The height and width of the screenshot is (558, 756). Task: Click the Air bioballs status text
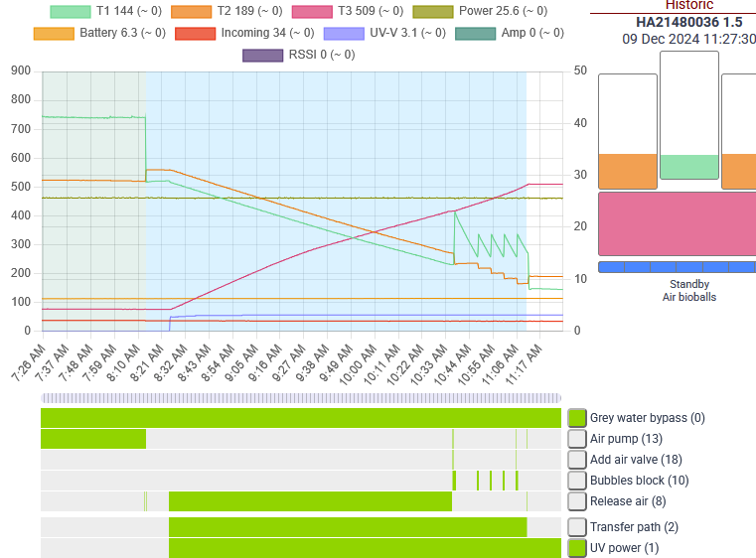[689, 297]
